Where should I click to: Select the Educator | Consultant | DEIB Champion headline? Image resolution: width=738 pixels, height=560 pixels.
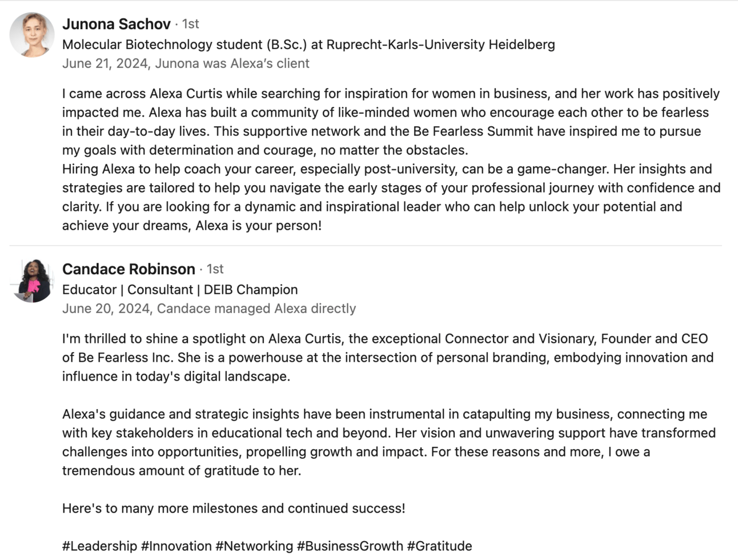(x=180, y=290)
